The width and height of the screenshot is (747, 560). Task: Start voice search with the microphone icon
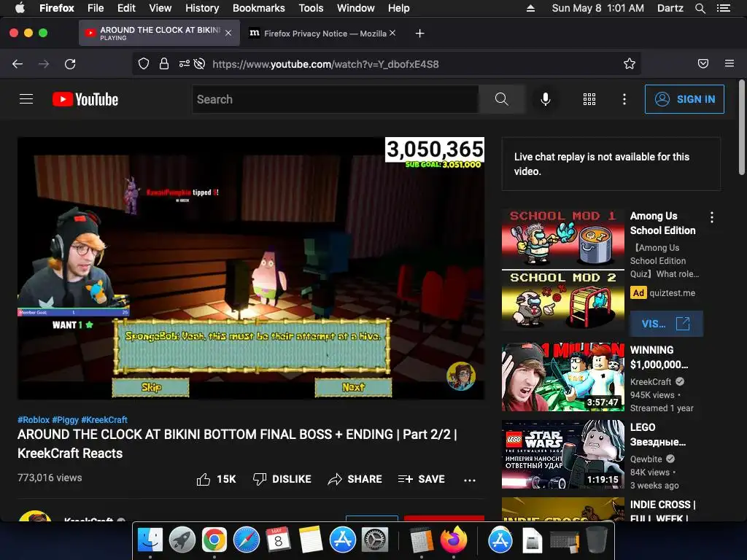[546, 99]
